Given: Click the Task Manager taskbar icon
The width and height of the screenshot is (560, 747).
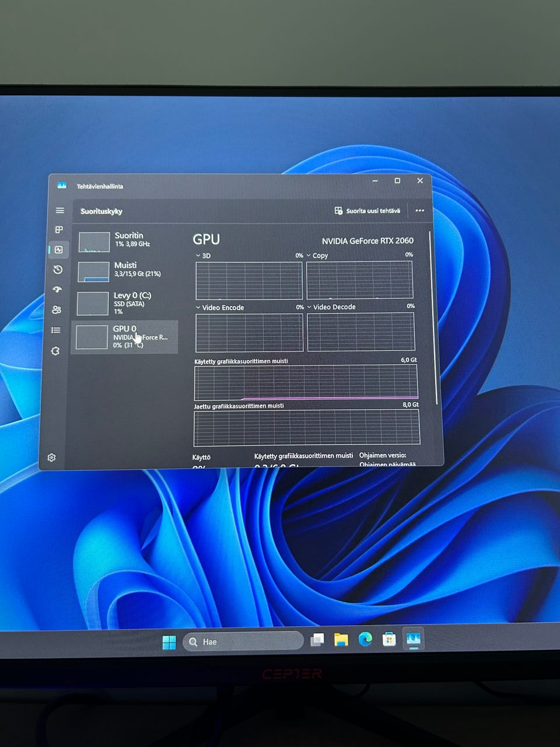Looking at the screenshot, I should coord(413,639).
